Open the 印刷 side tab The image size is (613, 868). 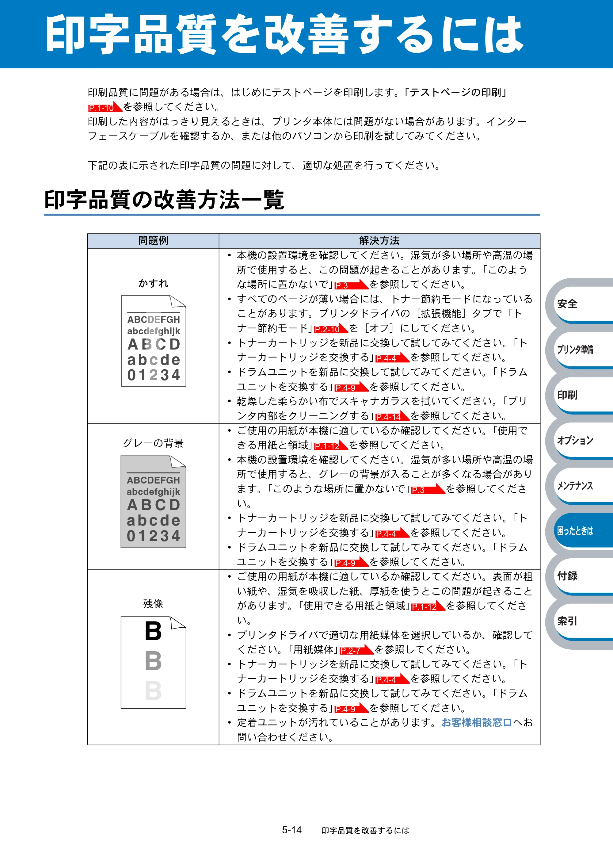[x=584, y=394]
